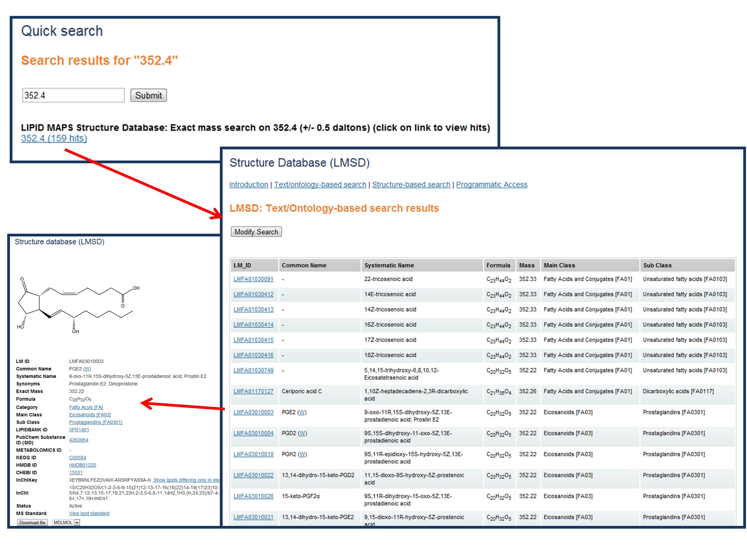Viewport: 747px width, 560px height.
Task: Go to Text/ontology-based search
Action: pyautogui.click(x=320, y=185)
